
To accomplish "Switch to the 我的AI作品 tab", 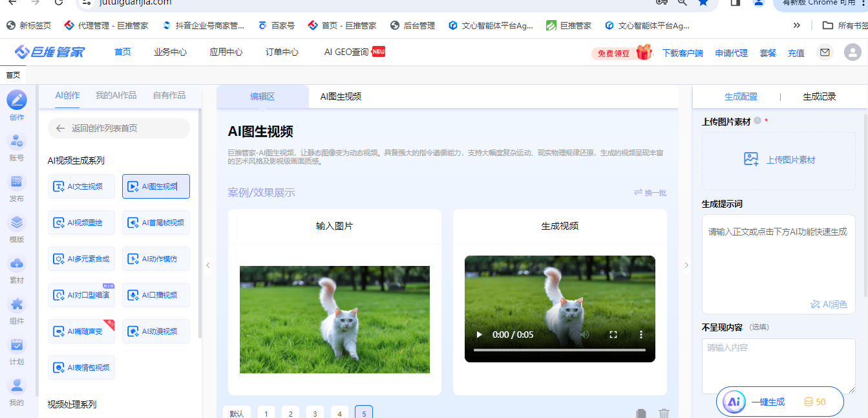I will (x=116, y=95).
